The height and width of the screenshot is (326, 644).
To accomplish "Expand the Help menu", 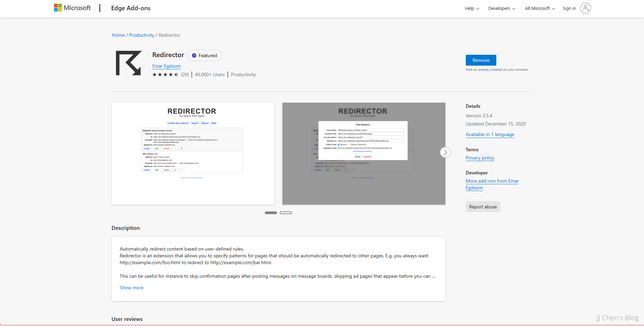I will tap(472, 8).
